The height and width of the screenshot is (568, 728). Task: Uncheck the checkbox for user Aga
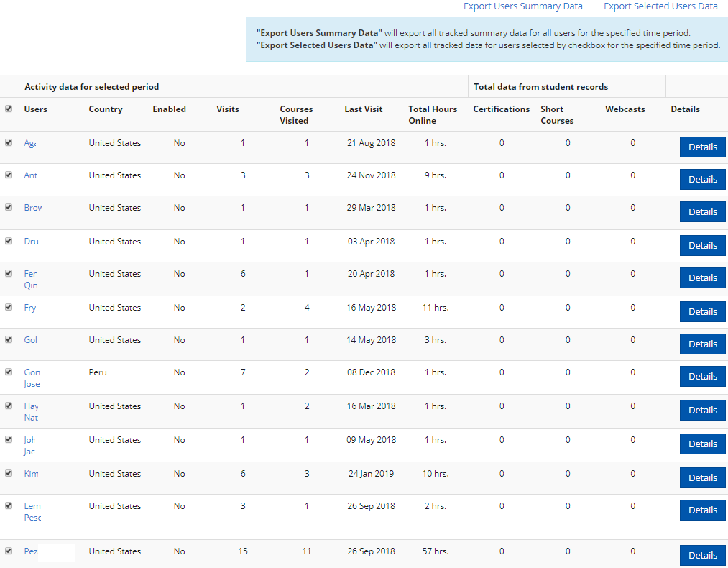point(9,142)
